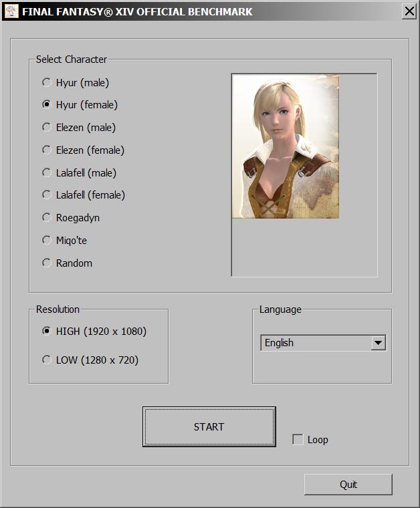Click the Official Benchmark title bar text

coord(137,11)
